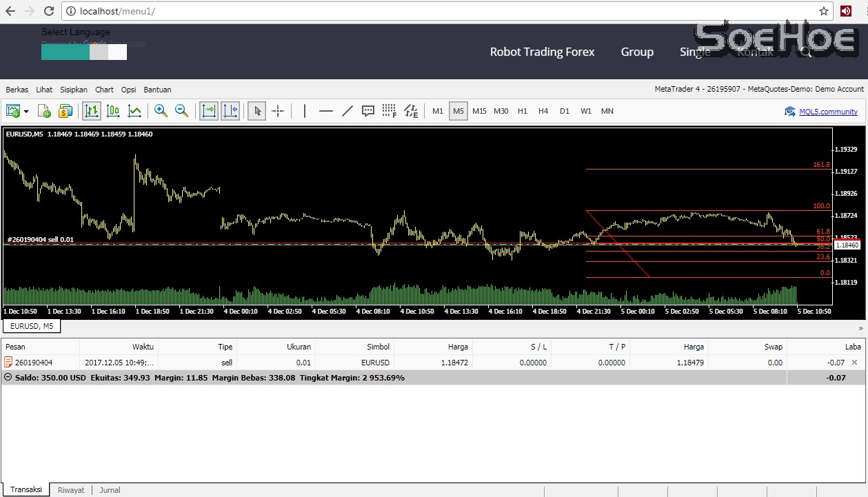The width and height of the screenshot is (868, 497).
Task: Collapse the Saldo summary row
Action: [8, 378]
